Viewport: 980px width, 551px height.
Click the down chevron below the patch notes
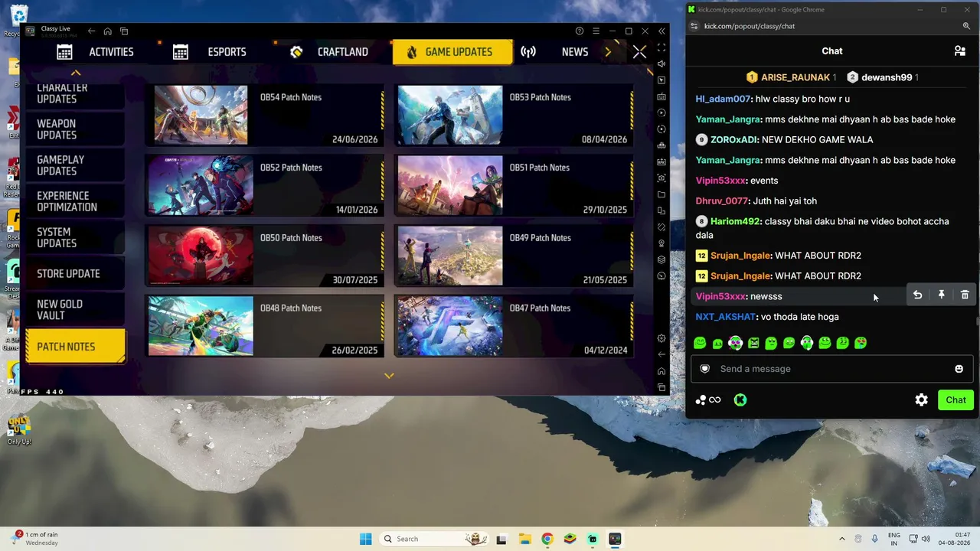(389, 376)
